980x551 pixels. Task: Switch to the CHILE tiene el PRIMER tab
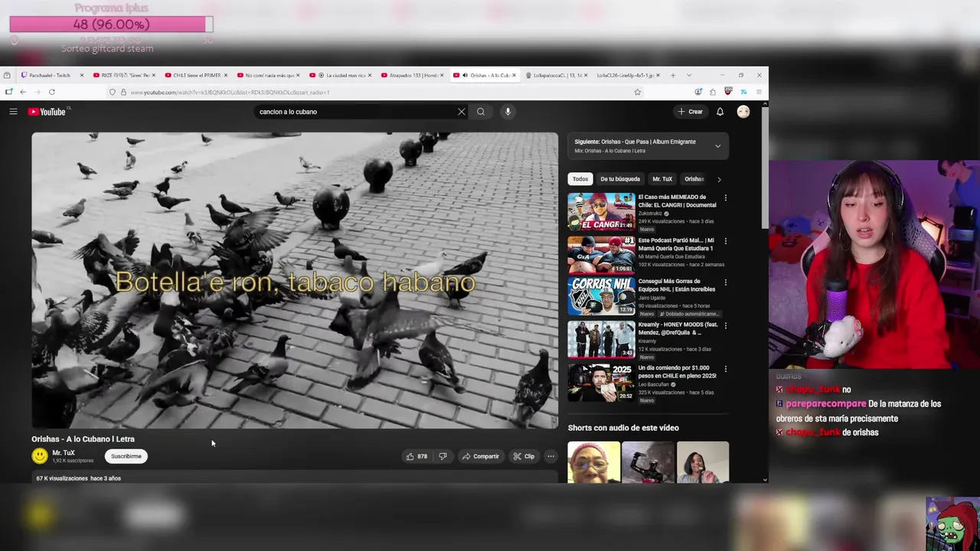195,75
